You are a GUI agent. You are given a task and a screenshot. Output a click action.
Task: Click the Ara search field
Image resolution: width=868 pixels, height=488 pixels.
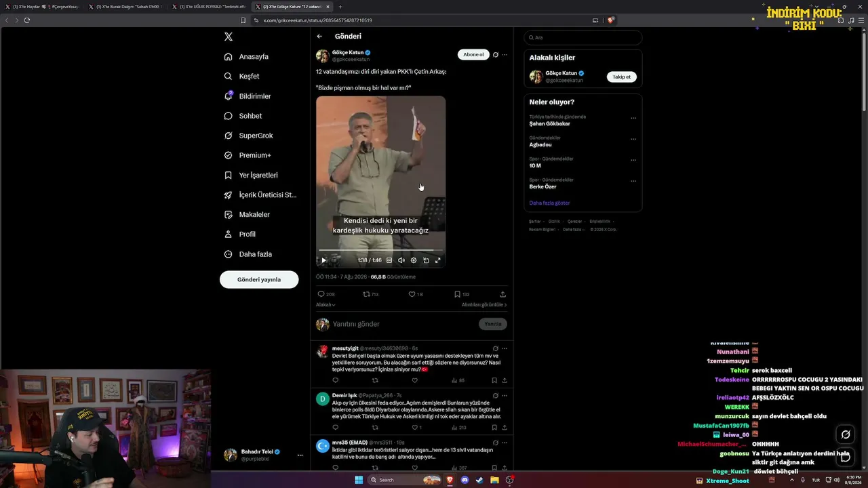point(583,37)
